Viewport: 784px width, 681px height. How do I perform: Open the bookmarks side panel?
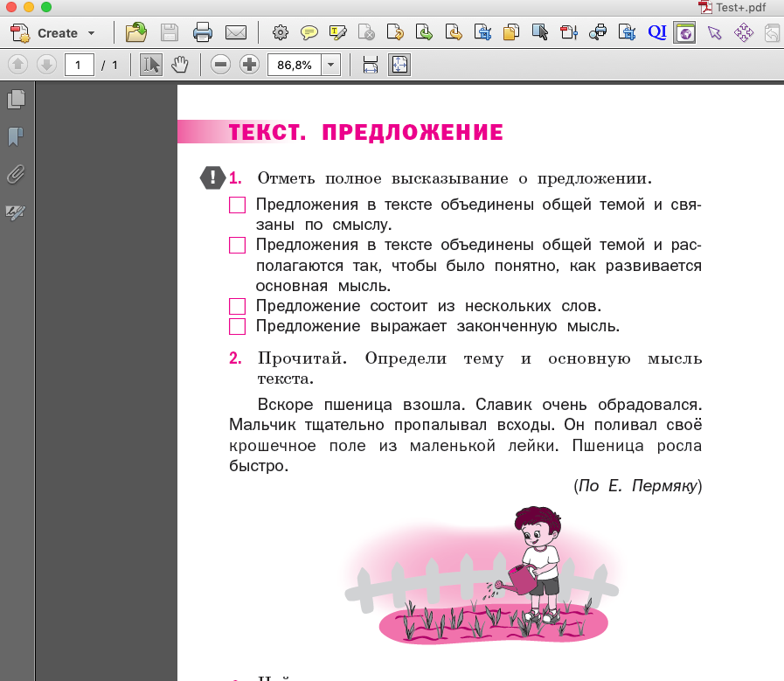point(16,136)
